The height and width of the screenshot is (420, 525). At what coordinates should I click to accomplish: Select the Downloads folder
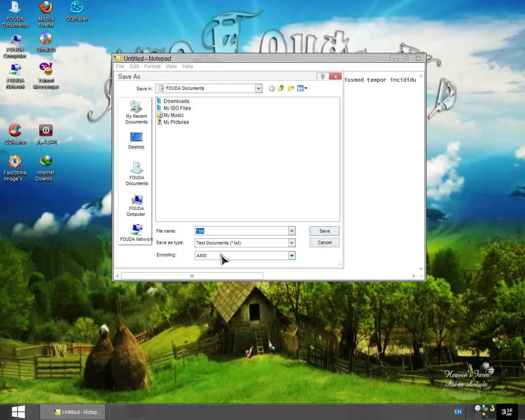click(173, 101)
